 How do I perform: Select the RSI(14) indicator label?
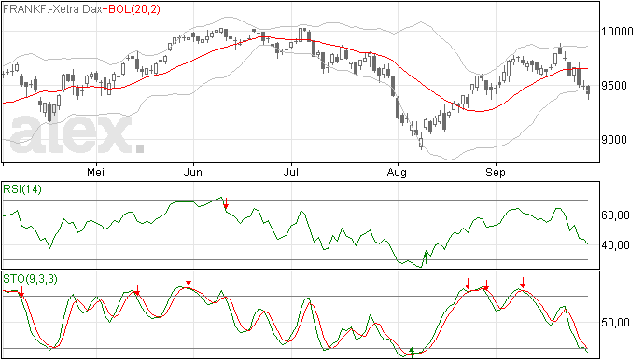click(22, 189)
